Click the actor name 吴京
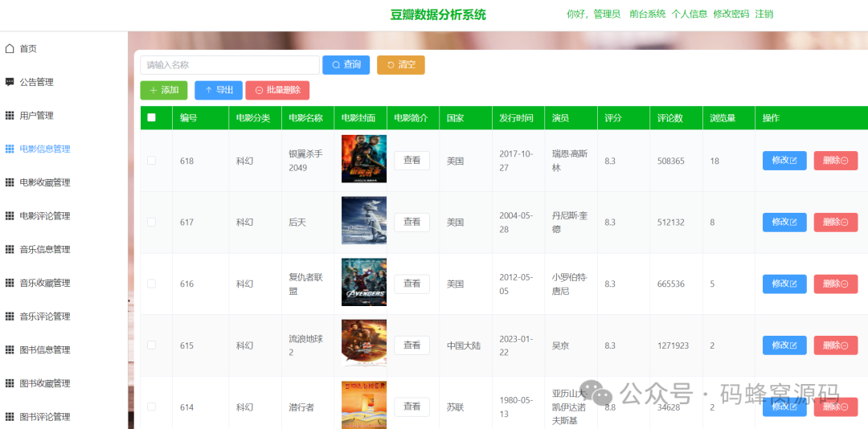This screenshot has height=429, width=868. click(560, 345)
